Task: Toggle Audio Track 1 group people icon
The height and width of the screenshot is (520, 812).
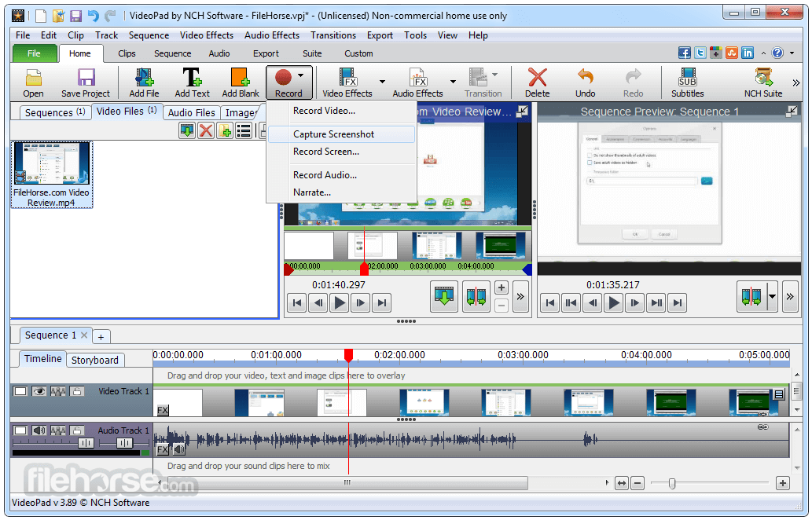Action: 58,430
